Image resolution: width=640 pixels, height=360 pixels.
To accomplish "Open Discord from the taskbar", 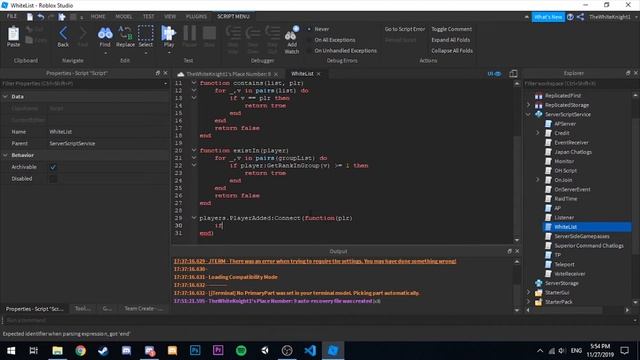I will click(127, 350).
